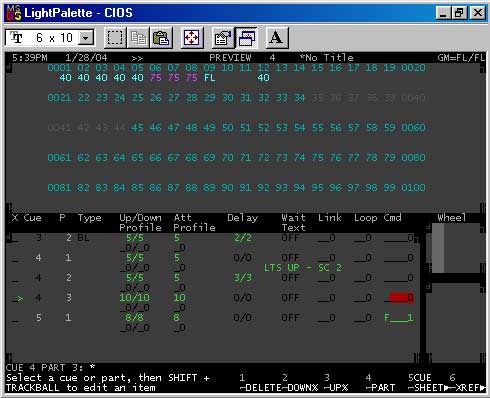Click the 1/28/04 date display
This screenshot has width=490, height=398.
click(86, 58)
